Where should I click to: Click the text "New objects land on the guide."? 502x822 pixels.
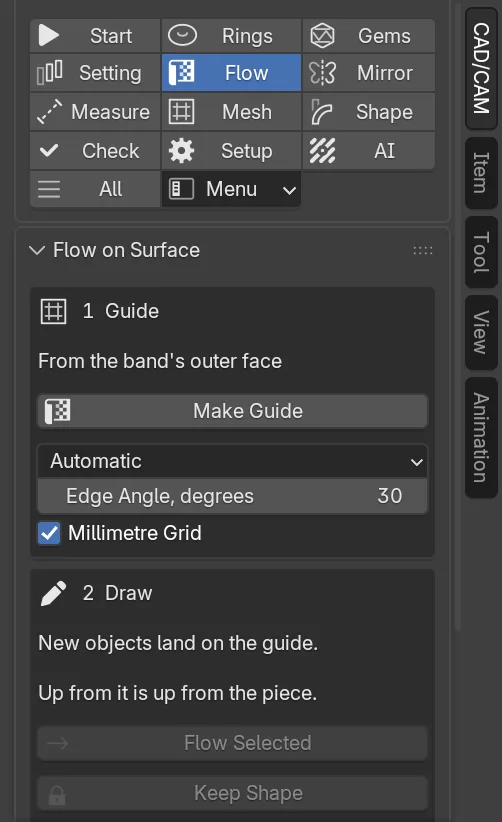(178, 643)
